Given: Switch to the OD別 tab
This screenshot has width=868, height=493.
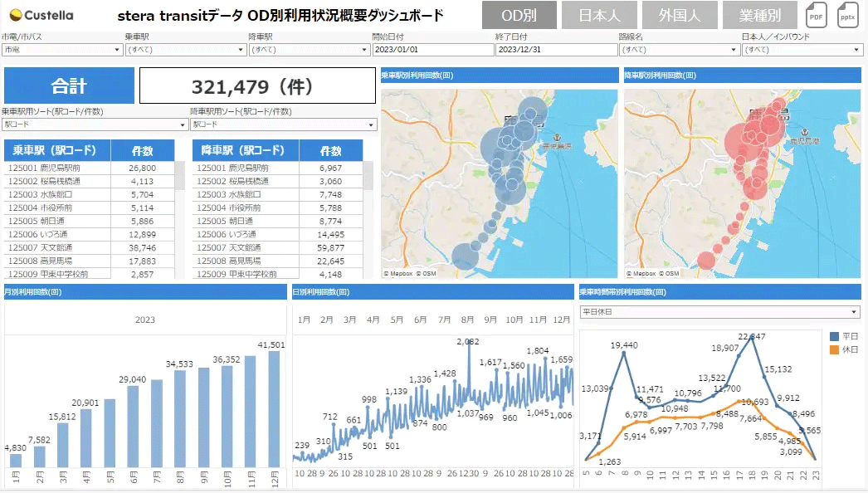Looking at the screenshot, I should [519, 16].
